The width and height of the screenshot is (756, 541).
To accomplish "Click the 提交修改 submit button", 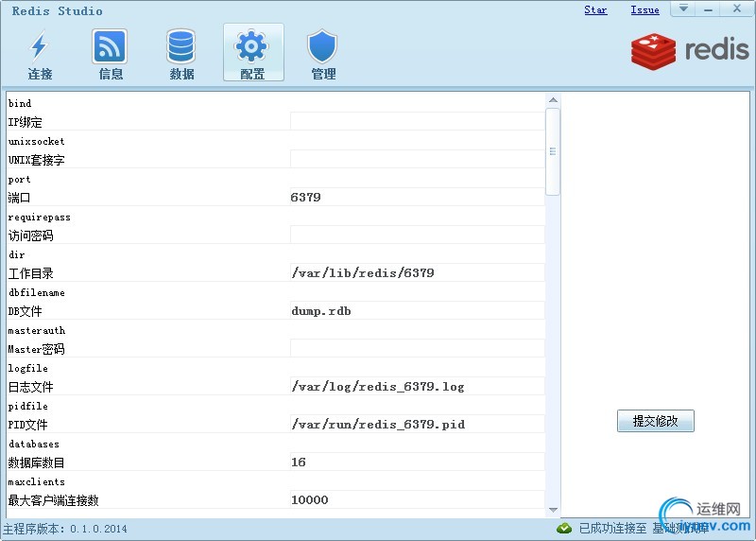I will pos(655,421).
